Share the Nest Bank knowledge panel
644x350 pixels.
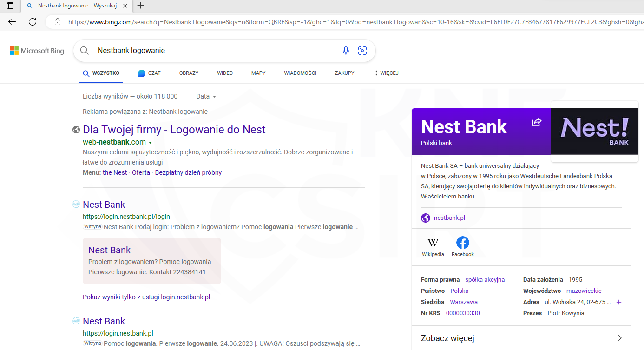537,122
